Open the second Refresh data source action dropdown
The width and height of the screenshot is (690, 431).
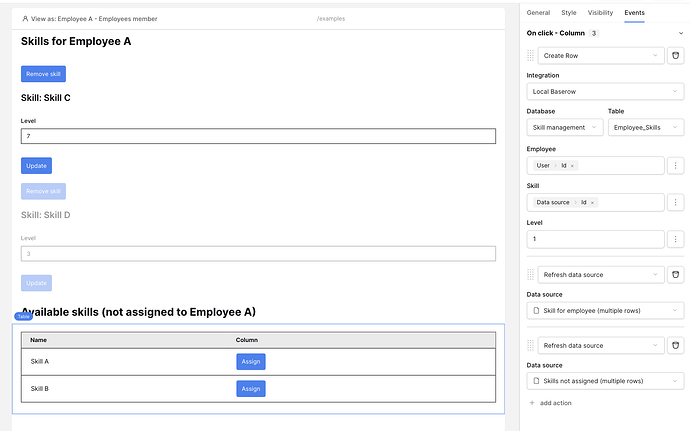(x=601, y=345)
